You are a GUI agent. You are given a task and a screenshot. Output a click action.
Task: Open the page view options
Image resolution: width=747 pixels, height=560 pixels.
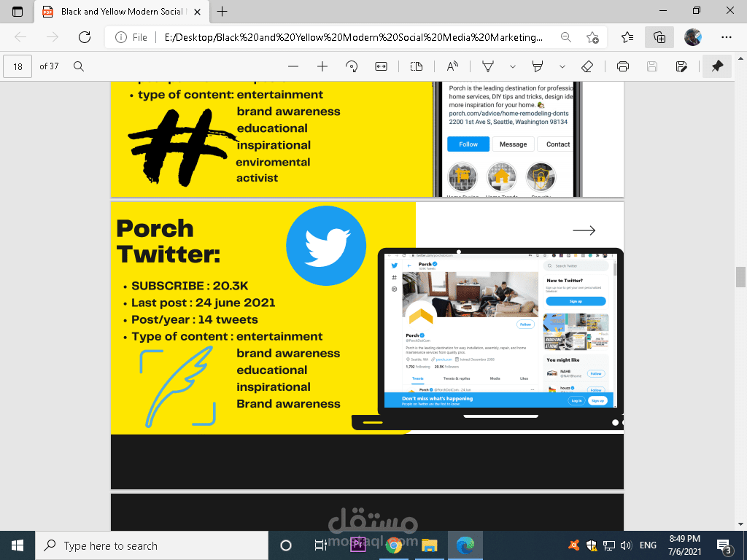click(417, 66)
